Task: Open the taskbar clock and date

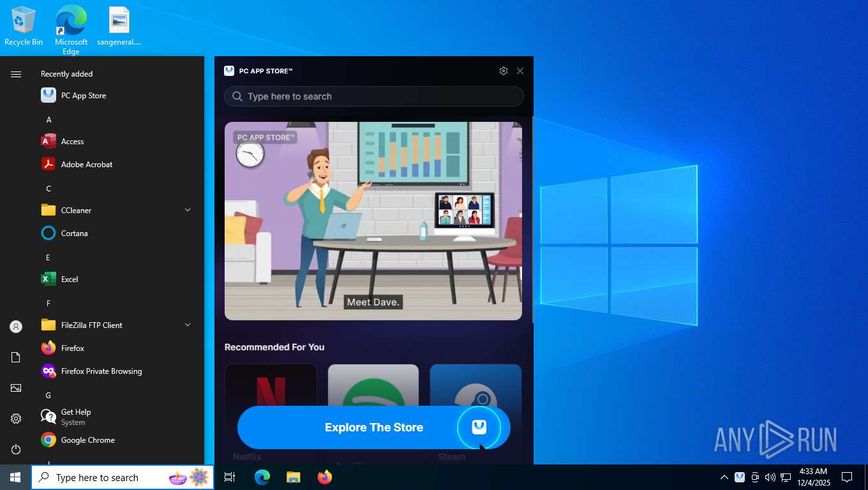Action: (x=813, y=477)
